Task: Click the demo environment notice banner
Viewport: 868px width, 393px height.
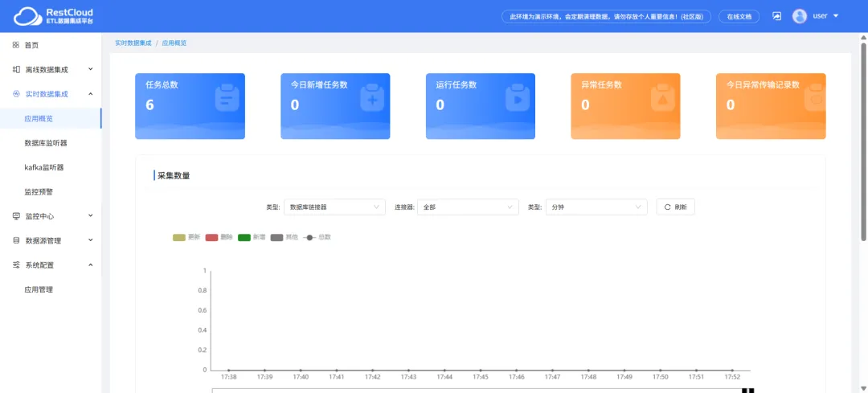Action: (x=606, y=17)
